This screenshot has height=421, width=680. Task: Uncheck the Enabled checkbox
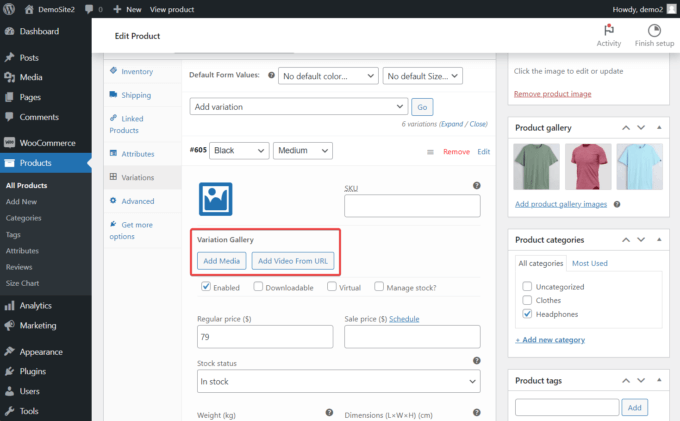(x=206, y=287)
